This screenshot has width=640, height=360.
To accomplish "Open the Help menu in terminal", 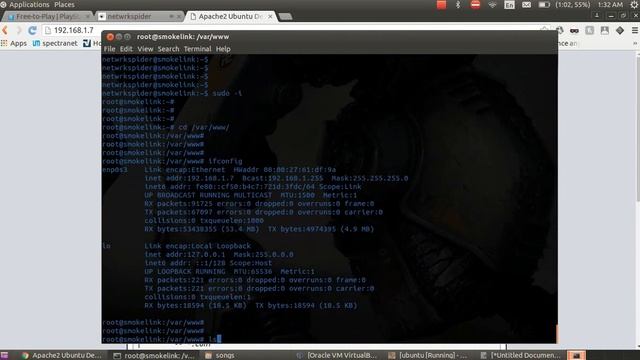I will pyautogui.click(x=223, y=49).
